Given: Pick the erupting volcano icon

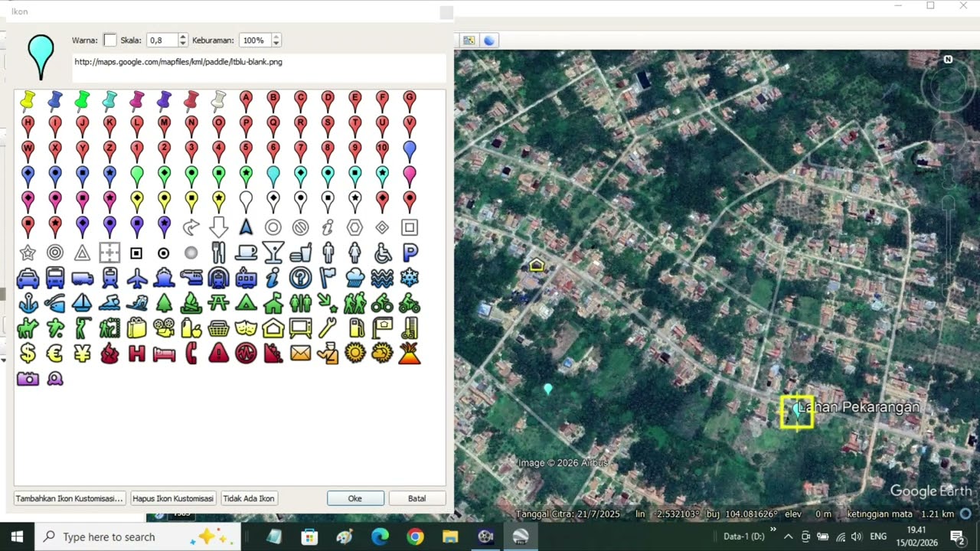Looking at the screenshot, I should 410,354.
